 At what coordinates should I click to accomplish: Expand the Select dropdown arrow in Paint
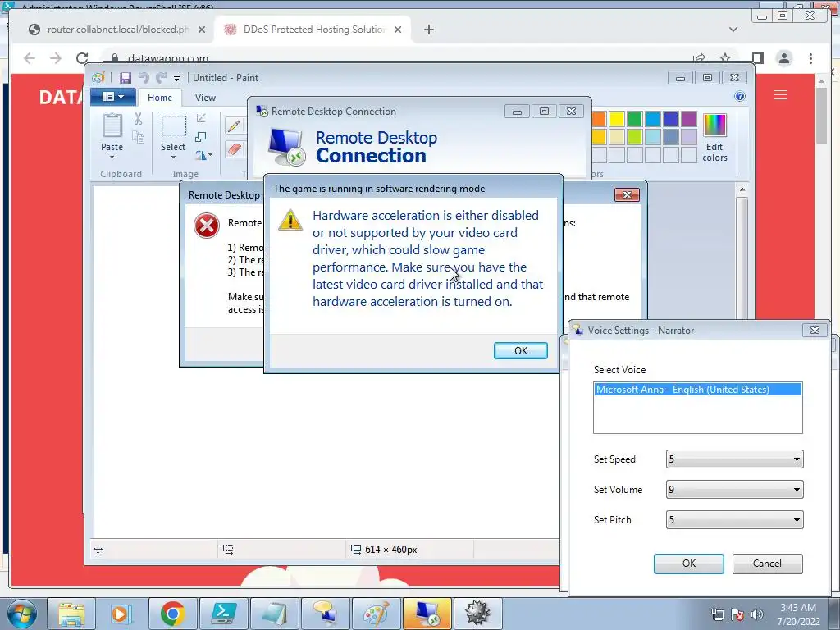point(173,157)
